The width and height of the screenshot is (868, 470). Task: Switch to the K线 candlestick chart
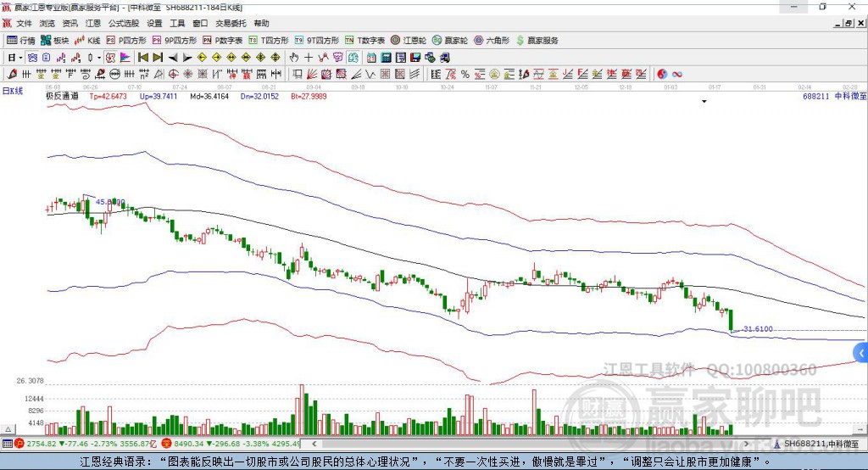pyautogui.click(x=87, y=41)
